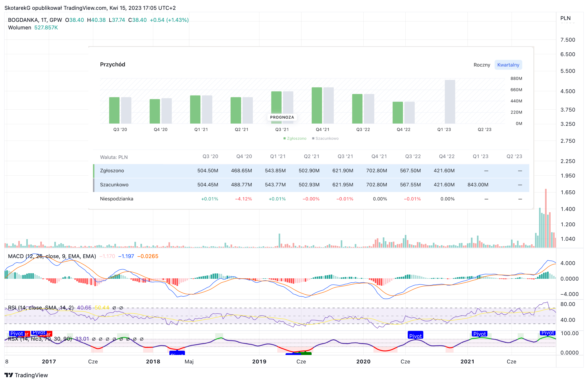Click the Szacunkowo row label in table
This screenshot has height=383, width=588.
point(114,185)
